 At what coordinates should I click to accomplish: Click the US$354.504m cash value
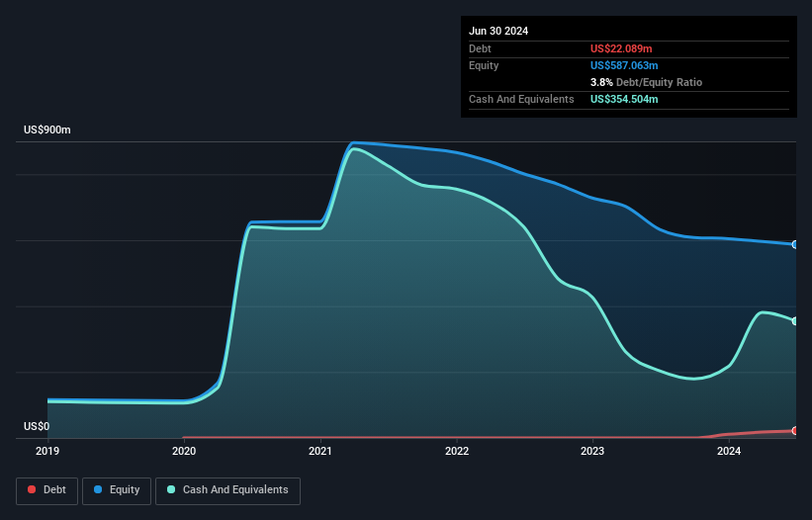624,99
